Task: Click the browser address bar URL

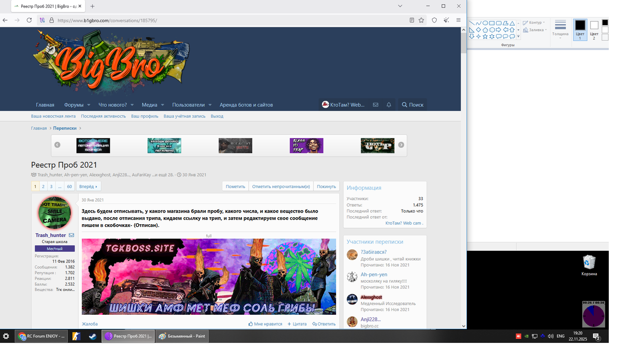Action: point(107,21)
